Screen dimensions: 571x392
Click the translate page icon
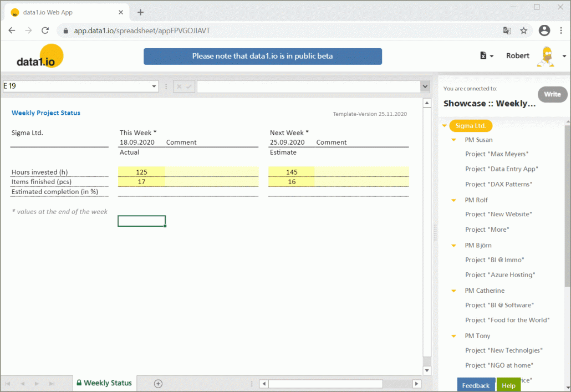coord(507,30)
